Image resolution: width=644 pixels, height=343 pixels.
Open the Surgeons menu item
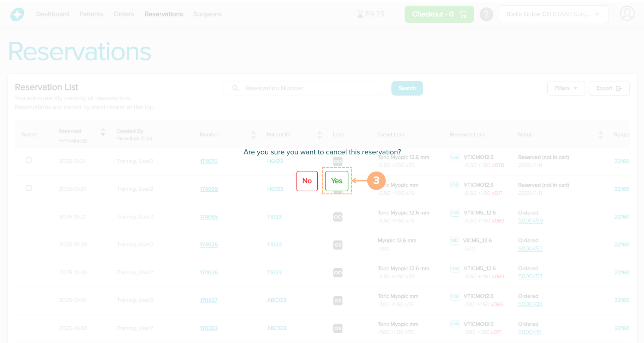click(x=207, y=14)
